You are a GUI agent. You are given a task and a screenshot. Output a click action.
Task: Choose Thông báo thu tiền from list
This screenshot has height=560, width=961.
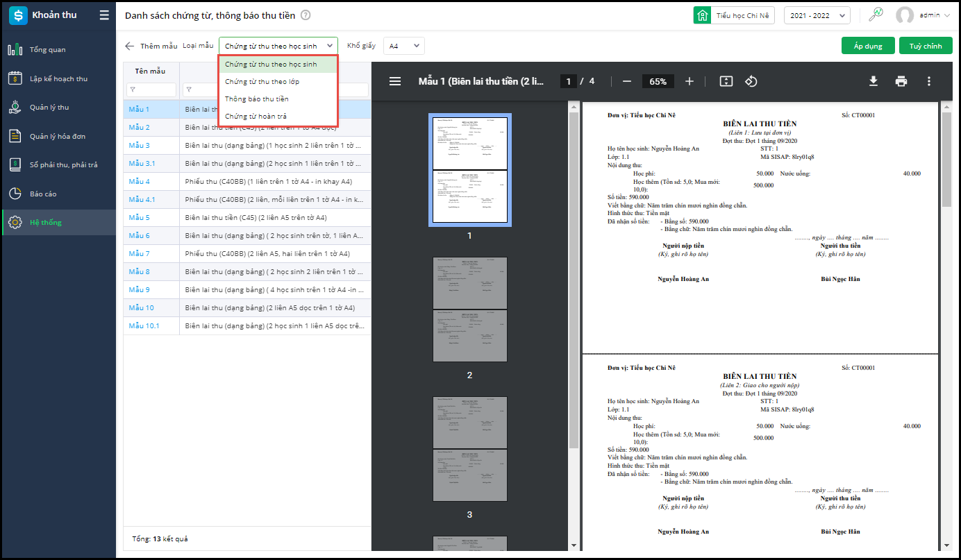click(x=257, y=99)
